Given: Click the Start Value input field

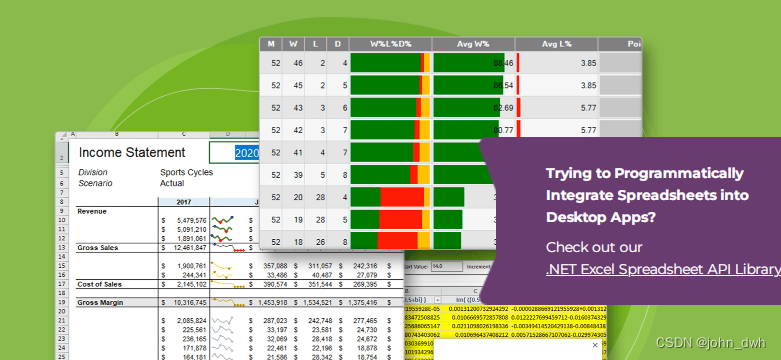Looking at the screenshot, I should click(x=446, y=266).
